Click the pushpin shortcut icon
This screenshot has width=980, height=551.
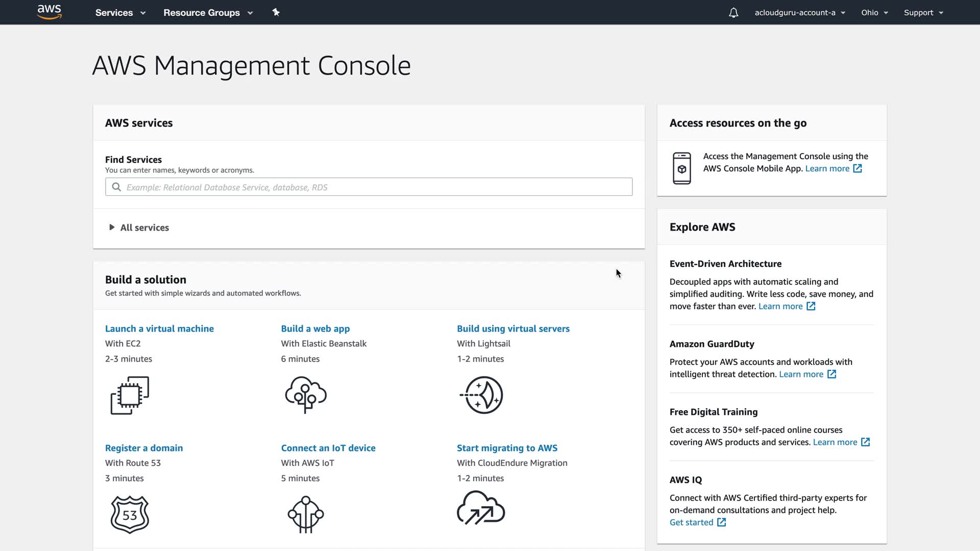coord(276,12)
